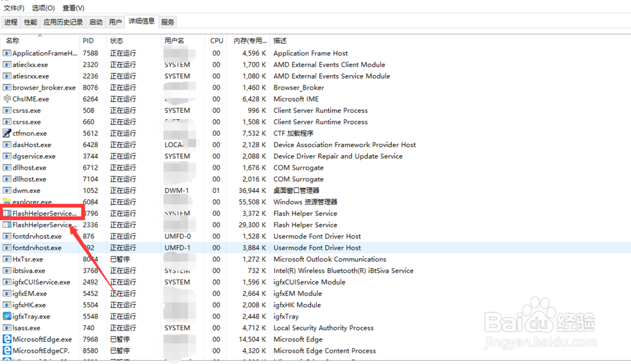The height and width of the screenshot is (364, 631).
Task: Click the igfxCUIService.exe process icon
Action: [7, 282]
